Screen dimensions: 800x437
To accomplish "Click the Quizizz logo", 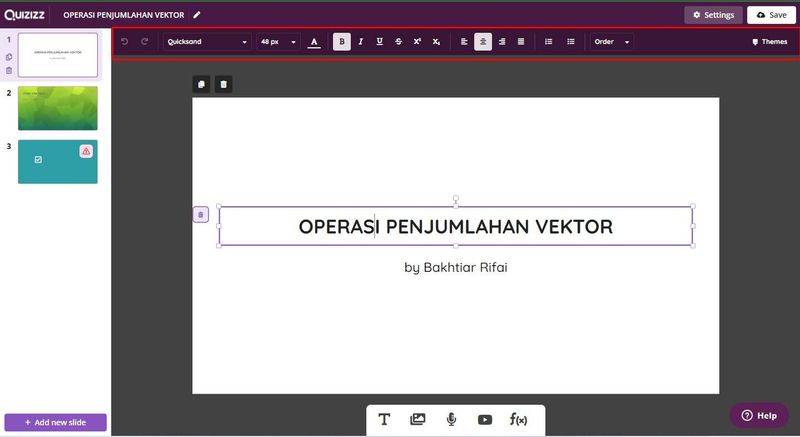I will coord(24,15).
